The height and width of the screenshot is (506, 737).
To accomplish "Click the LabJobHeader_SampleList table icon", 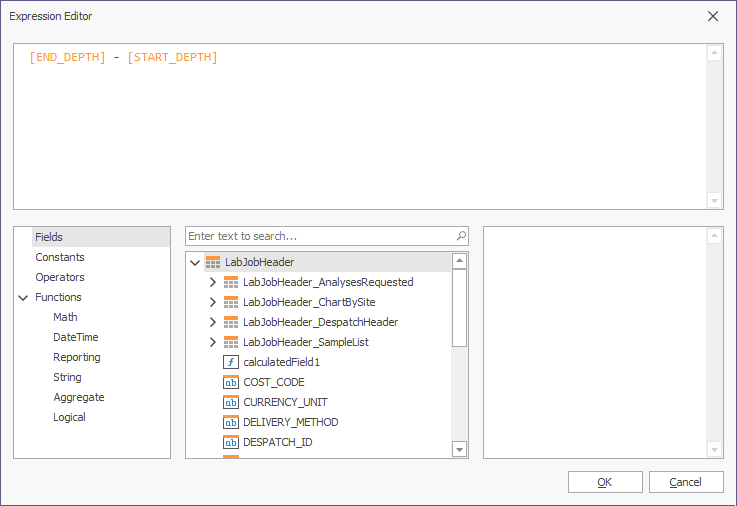I will tap(231, 342).
